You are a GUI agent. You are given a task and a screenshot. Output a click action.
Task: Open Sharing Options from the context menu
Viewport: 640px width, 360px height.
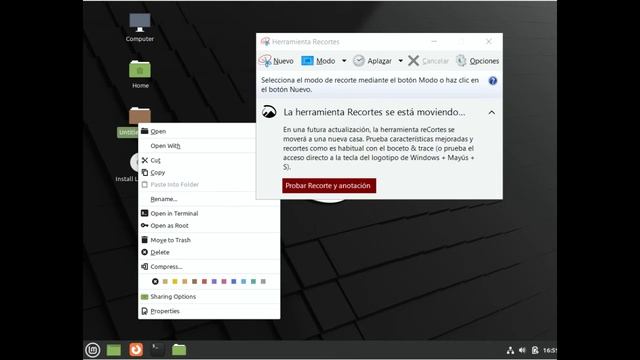pyautogui.click(x=209, y=297)
